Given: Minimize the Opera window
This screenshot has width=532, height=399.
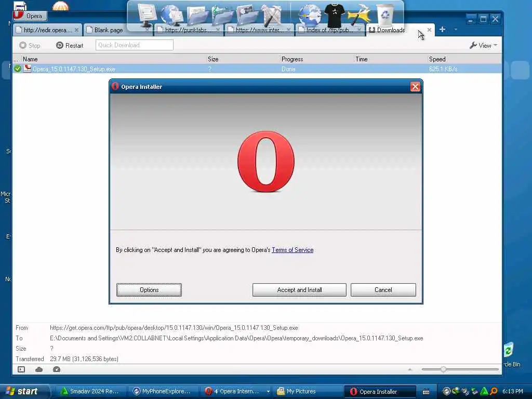Looking at the screenshot, I should pos(471,19).
